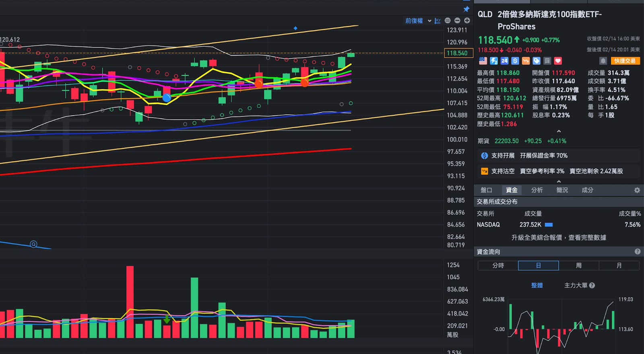Viewport: 644px width, 354px height.
Task: Switch to the 盤口 tab
Action: point(486,190)
